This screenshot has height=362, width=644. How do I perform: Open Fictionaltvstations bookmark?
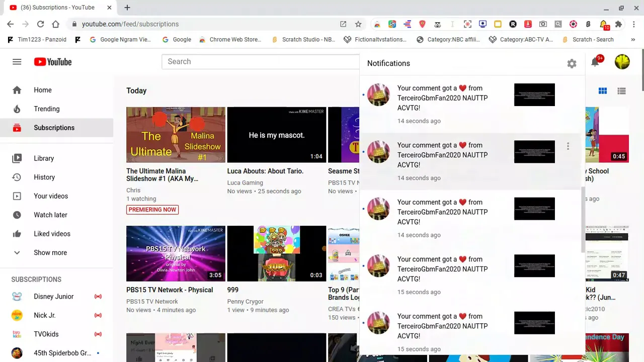pos(375,39)
